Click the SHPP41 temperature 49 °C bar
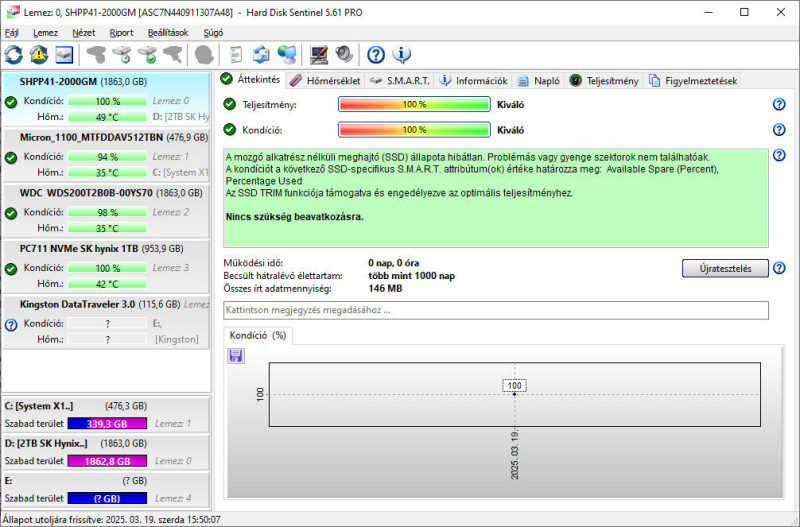 pos(107,117)
